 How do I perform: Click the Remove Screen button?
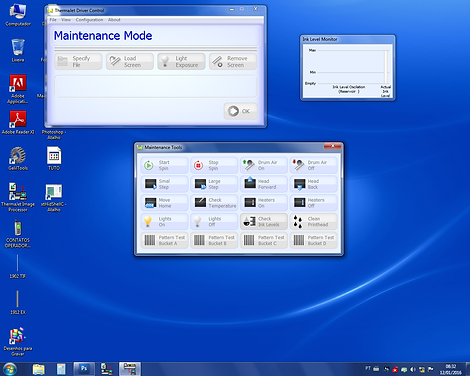(x=233, y=61)
